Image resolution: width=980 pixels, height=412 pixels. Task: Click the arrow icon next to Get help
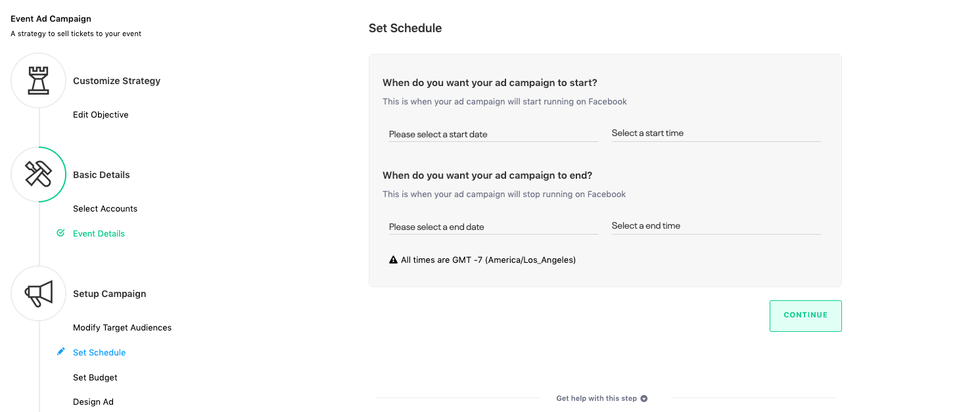644,398
